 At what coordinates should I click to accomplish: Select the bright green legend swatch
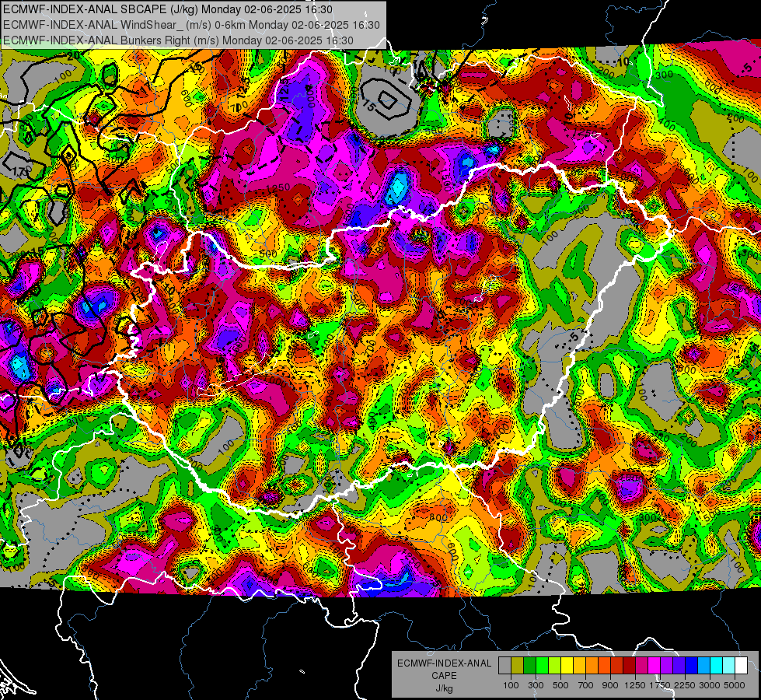[542, 665]
